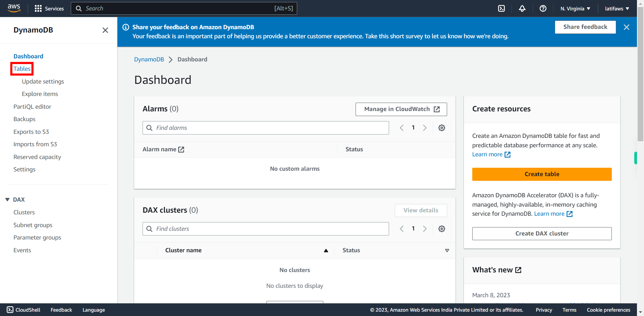Follow Learn more link about DAX

[x=553, y=214]
